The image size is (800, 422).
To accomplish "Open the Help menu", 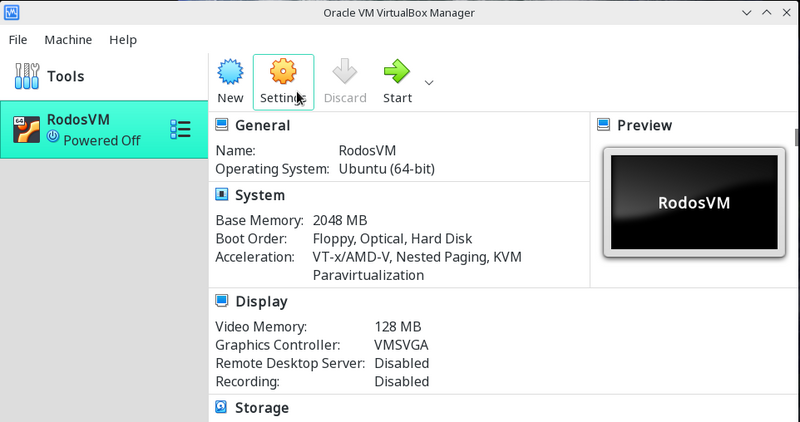I will [x=123, y=40].
